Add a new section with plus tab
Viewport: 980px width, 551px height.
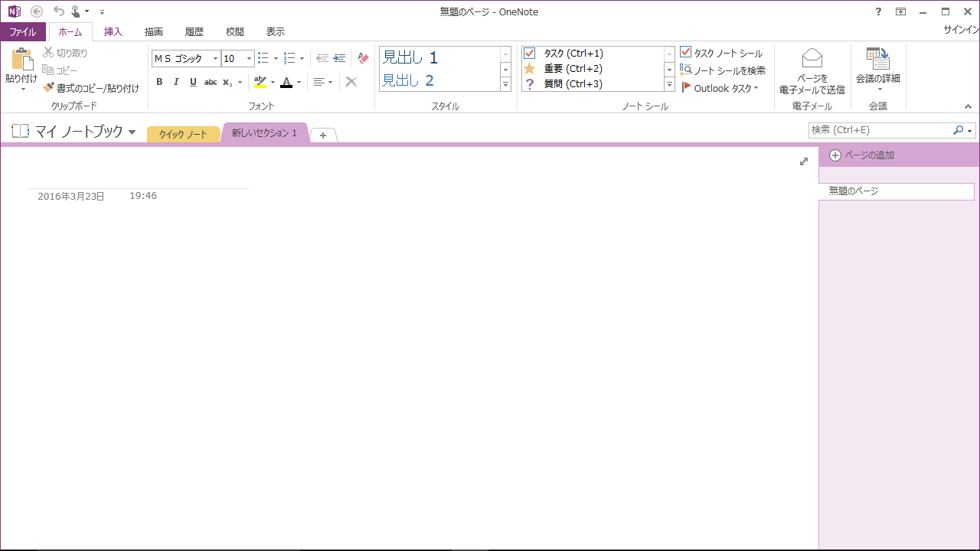[323, 135]
